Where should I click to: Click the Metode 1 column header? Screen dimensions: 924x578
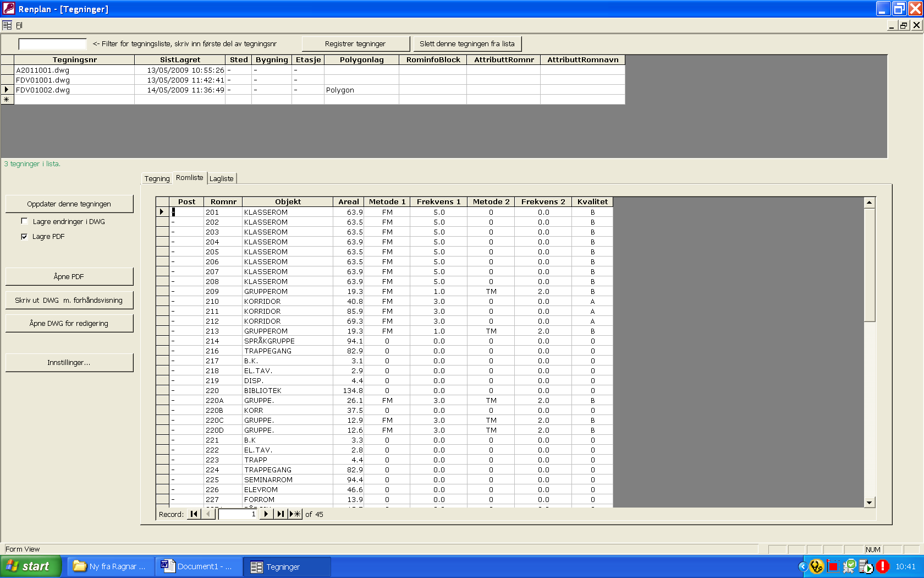(387, 201)
